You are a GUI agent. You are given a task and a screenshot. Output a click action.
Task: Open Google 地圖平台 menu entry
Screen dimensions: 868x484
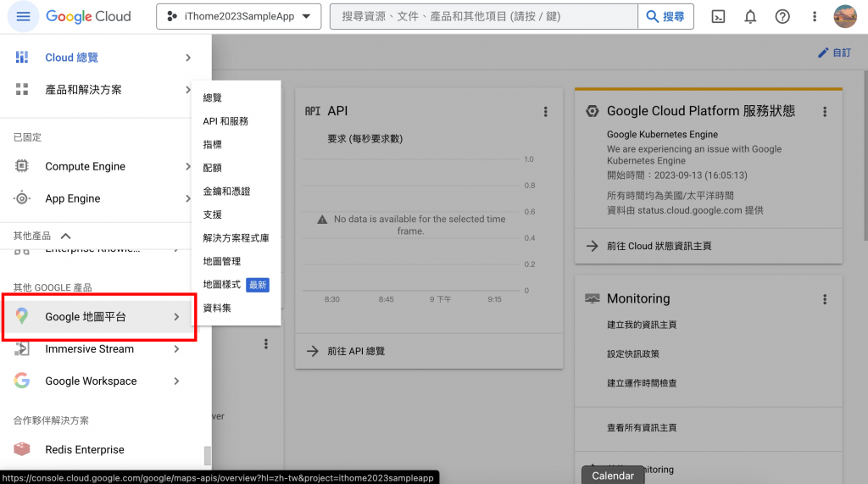pos(86,317)
